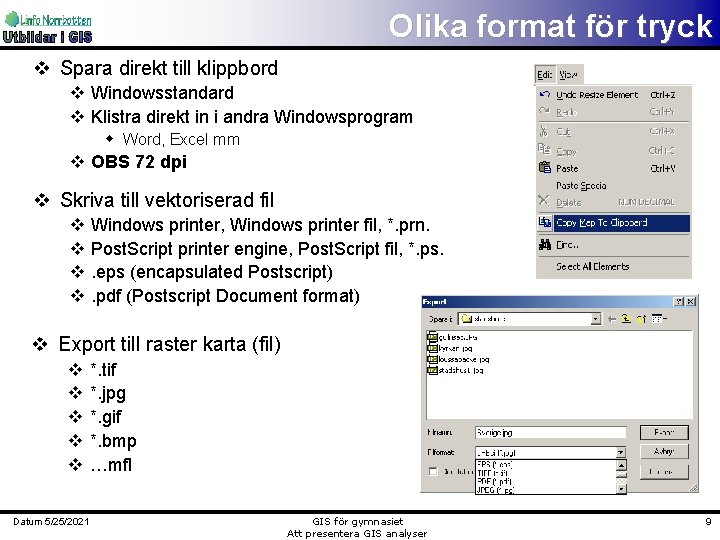The image size is (720, 540).
Task: Click the 'Windowsstandard' bullet
Action: click(x=162, y=93)
